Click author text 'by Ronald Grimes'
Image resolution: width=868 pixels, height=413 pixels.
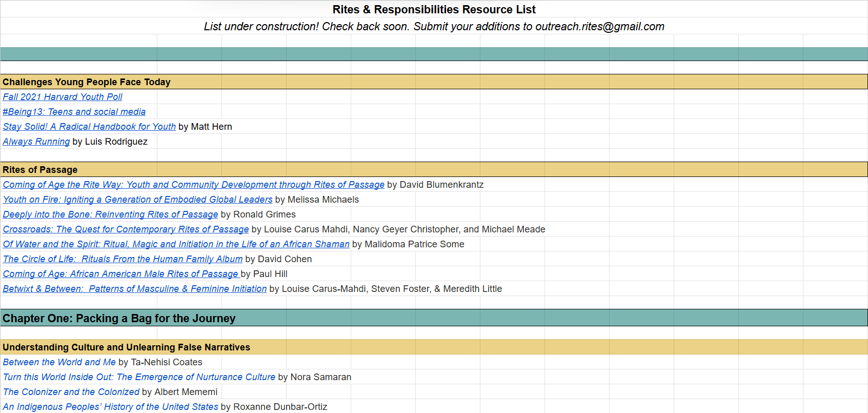click(258, 214)
